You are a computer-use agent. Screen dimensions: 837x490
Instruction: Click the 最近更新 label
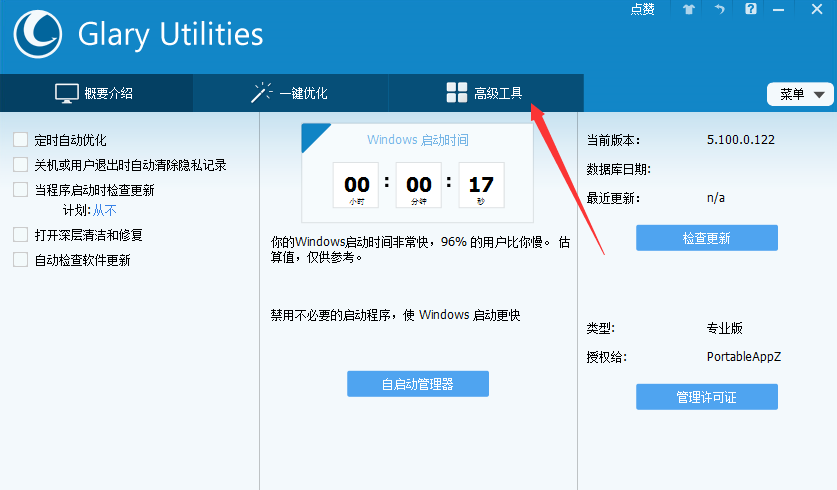(x=613, y=198)
